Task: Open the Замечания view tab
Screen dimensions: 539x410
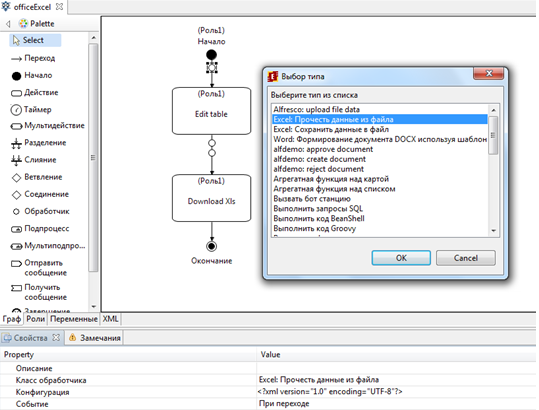Action: 95,338
